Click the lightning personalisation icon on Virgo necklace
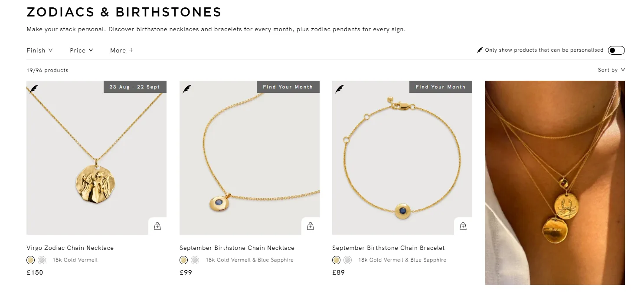The height and width of the screenshot is (295, 644). pyautogui.click(x=34, y=89)
